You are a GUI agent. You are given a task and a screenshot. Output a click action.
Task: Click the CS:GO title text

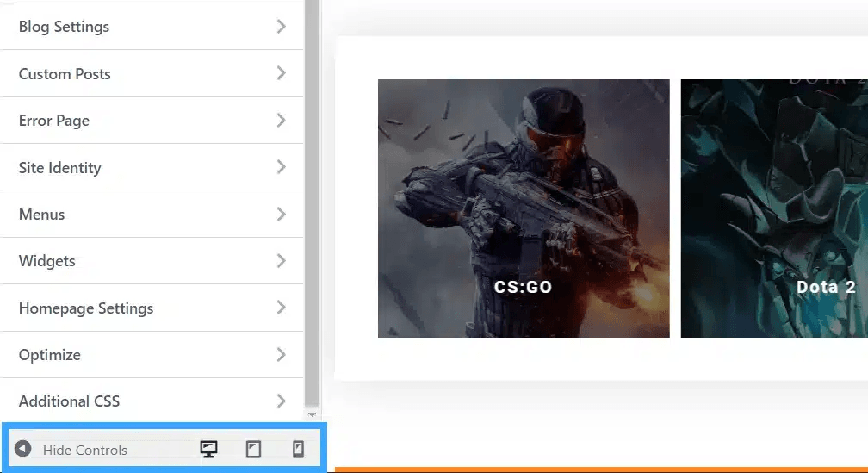click(x=524, y=287)
